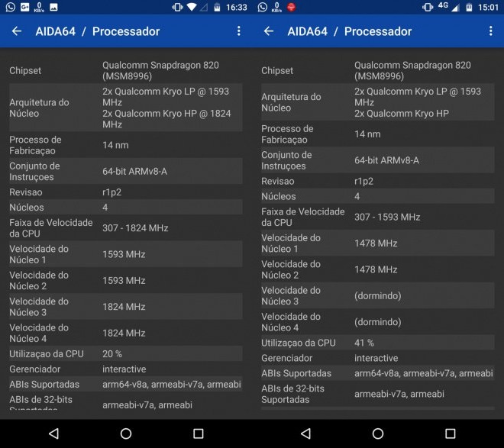The image size is (504, 448).
Task: Select Chipset row on left screen
Action: (126, 71)
